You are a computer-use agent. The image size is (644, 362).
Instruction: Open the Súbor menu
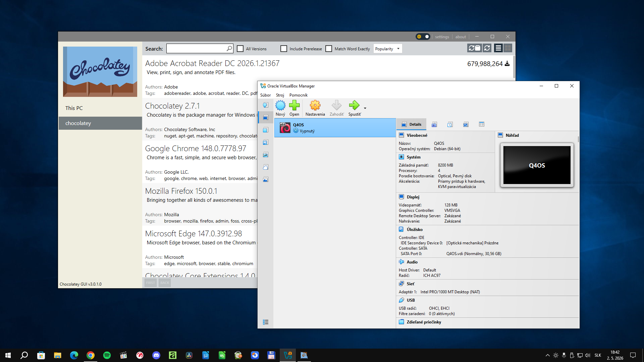[x=265, y=95]
